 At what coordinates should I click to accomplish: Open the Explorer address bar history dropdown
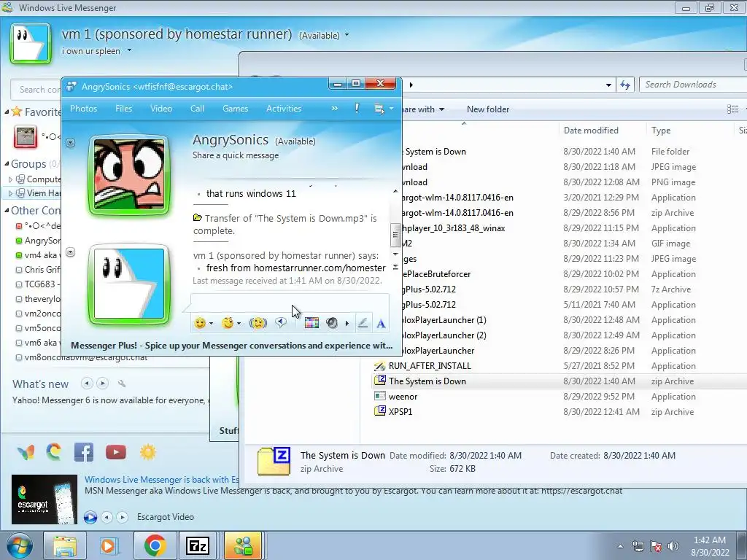[x=608, y=85]
